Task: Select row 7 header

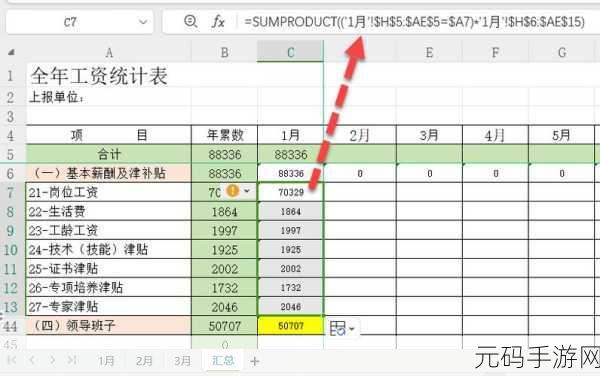Action: 10,192
